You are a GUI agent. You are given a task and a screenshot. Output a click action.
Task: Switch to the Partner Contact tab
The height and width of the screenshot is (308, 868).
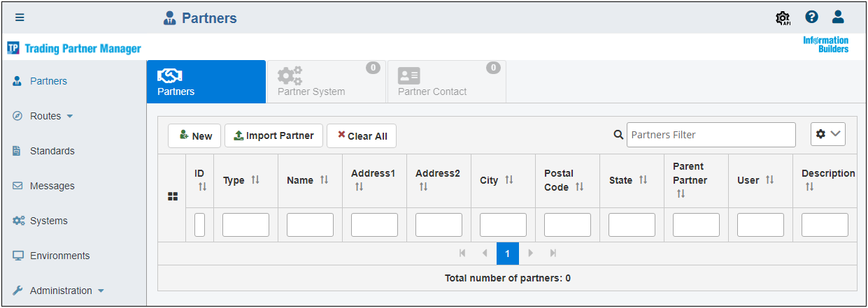point(446,82)
